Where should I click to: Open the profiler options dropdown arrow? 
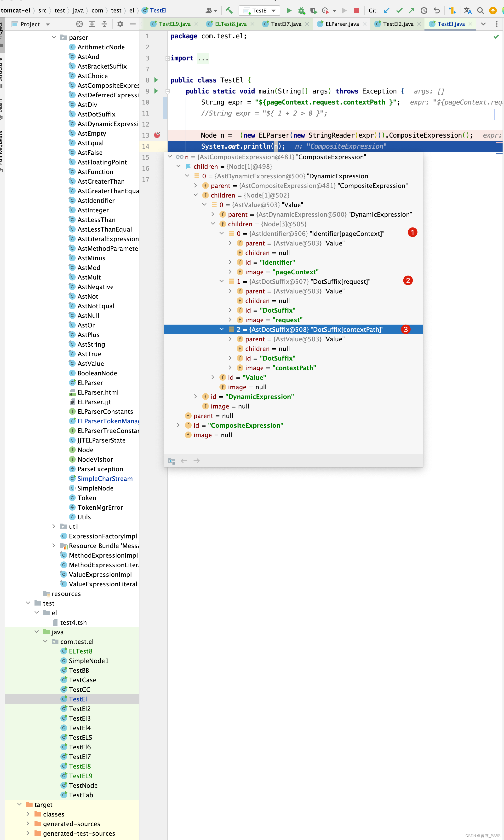335,11
